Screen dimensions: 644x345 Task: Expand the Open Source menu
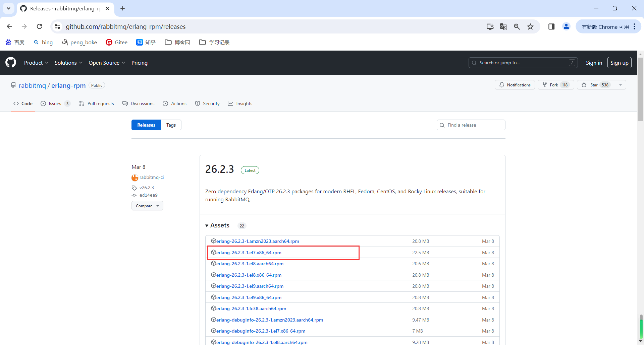107,63
